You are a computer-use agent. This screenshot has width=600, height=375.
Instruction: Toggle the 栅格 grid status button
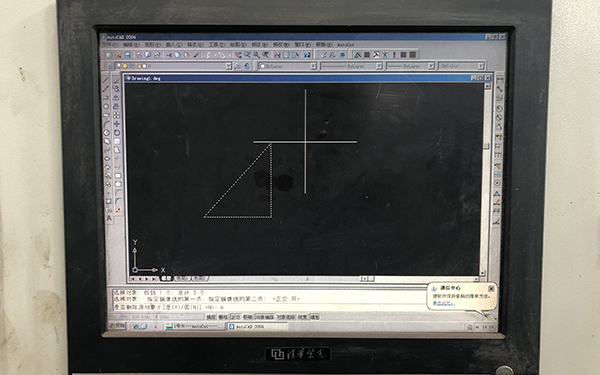coord(223,317)
